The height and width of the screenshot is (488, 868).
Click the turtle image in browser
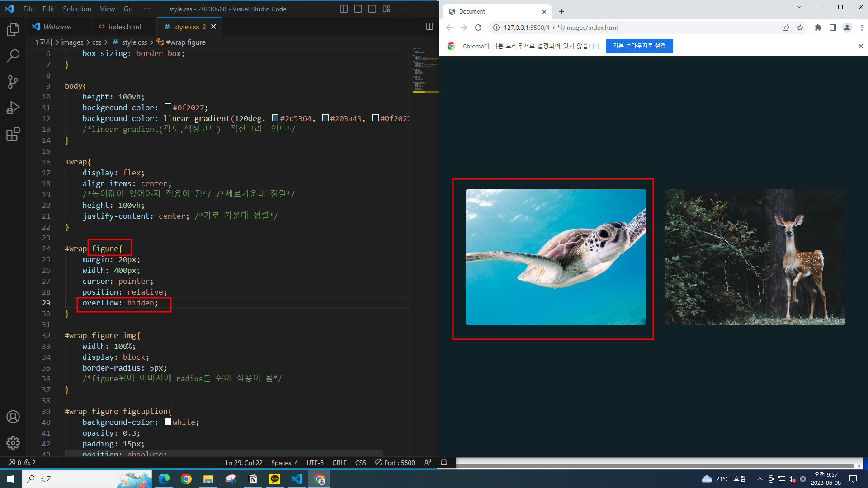click(x=556, y=257)
